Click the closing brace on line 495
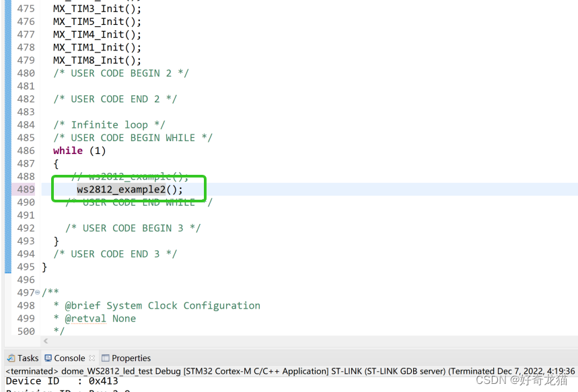Screen dimensions: 578x392 [x=44, y=267]
